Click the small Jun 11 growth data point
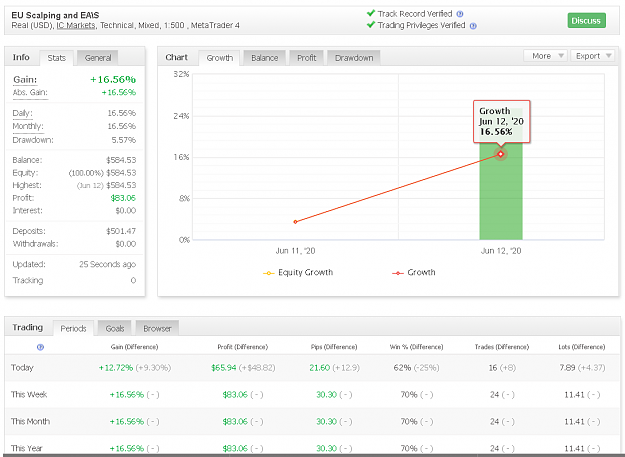 click(x=295, y=222)
